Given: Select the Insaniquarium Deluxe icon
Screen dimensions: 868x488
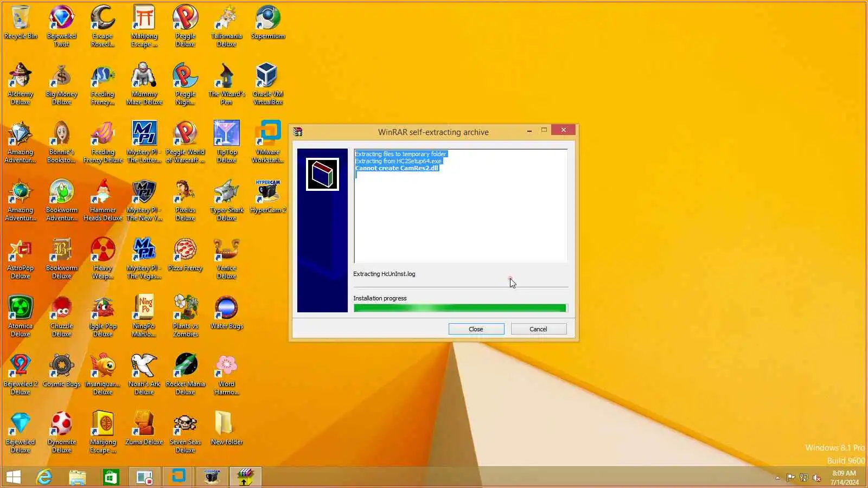Looking at the screenshot, I should [103, 374].
